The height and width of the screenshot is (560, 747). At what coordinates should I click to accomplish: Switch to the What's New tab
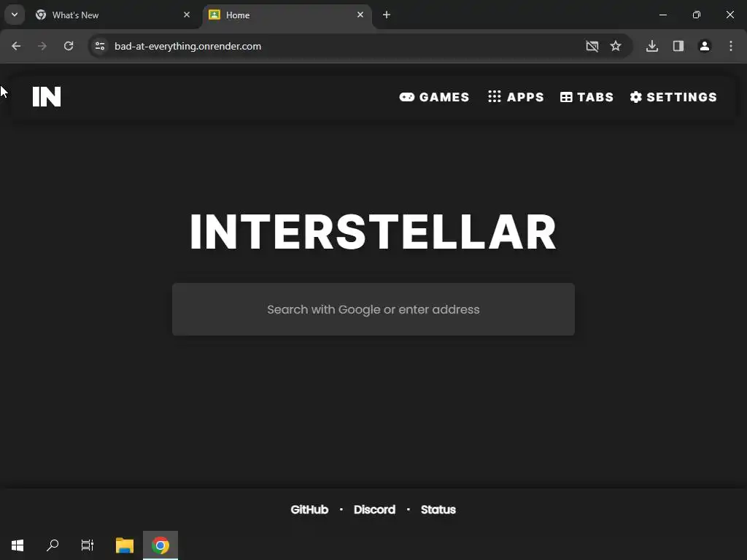pyautogui.click(x=112, y=15)
